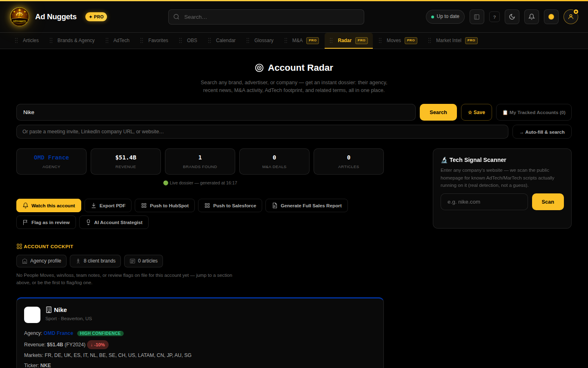588x368 pixels.
Task: Toggle the sidebar panel icon
Action: pyautogui.click(x=477, y=17)
